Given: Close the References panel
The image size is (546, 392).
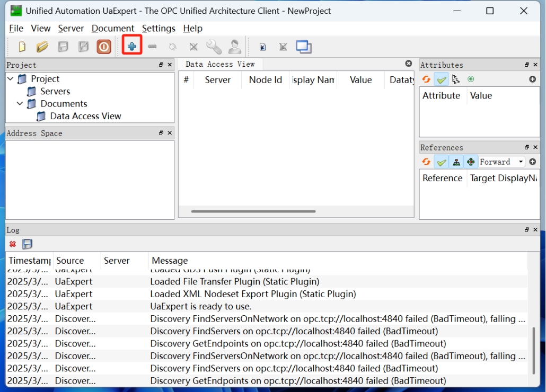Looking at the screenshot, I should pyautogui.click(x=535, y=147).
